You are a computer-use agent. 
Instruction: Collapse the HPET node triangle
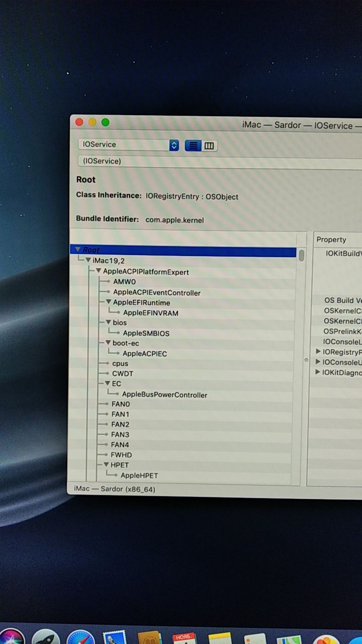(106, 465)
